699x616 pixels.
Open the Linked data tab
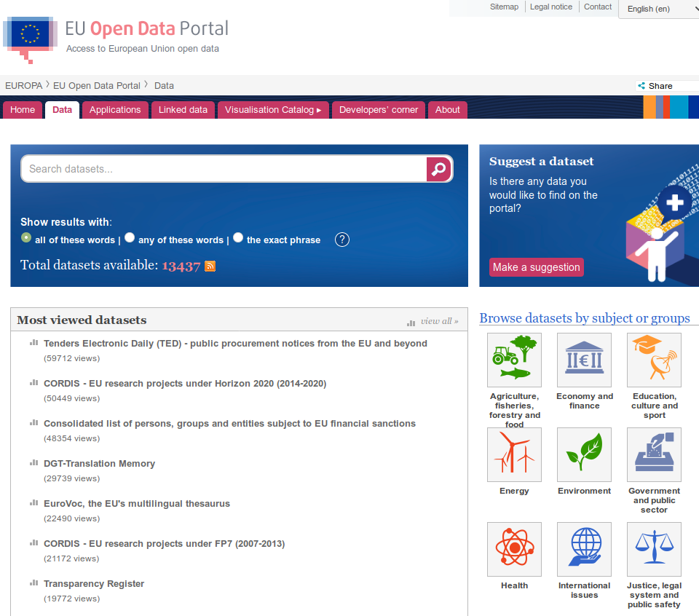pyautogui.click(x=183, y=110)
